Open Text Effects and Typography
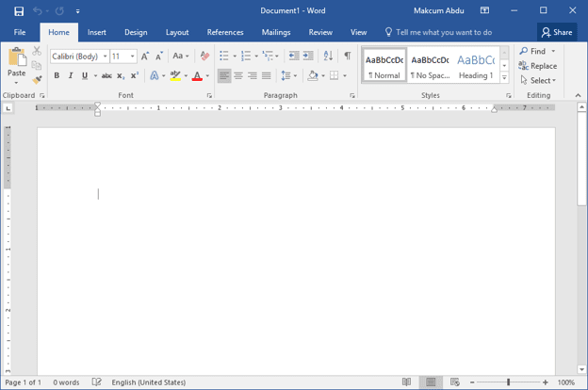 click(x=155, y=75)
